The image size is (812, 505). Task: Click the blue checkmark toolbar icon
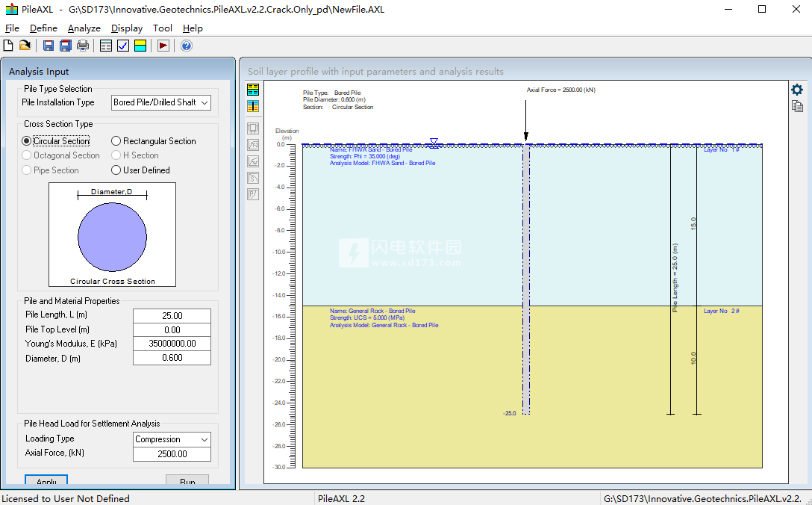122,46
